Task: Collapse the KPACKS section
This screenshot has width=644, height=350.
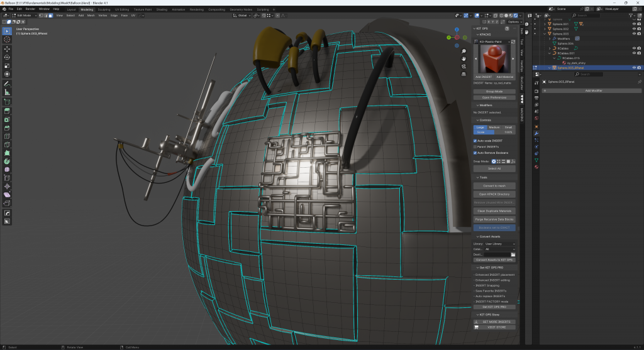Action: coord(484,35)
